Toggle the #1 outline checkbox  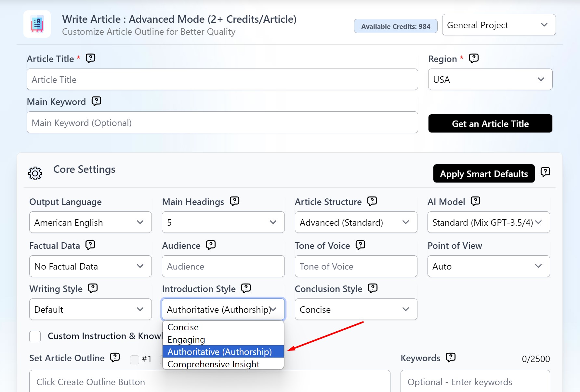[135, 360]
